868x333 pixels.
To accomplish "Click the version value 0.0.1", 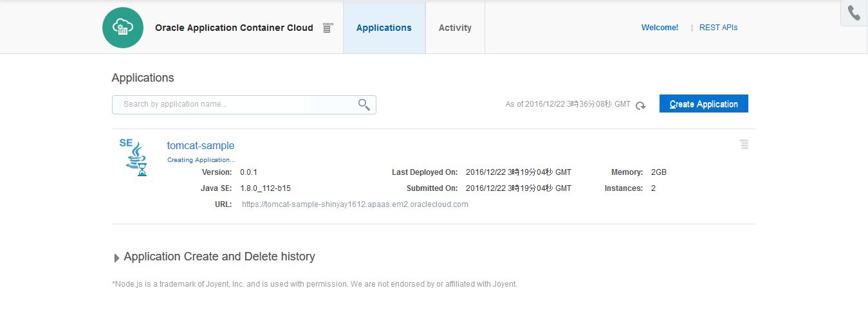I will pyautogui.click(x=248, y=172).
